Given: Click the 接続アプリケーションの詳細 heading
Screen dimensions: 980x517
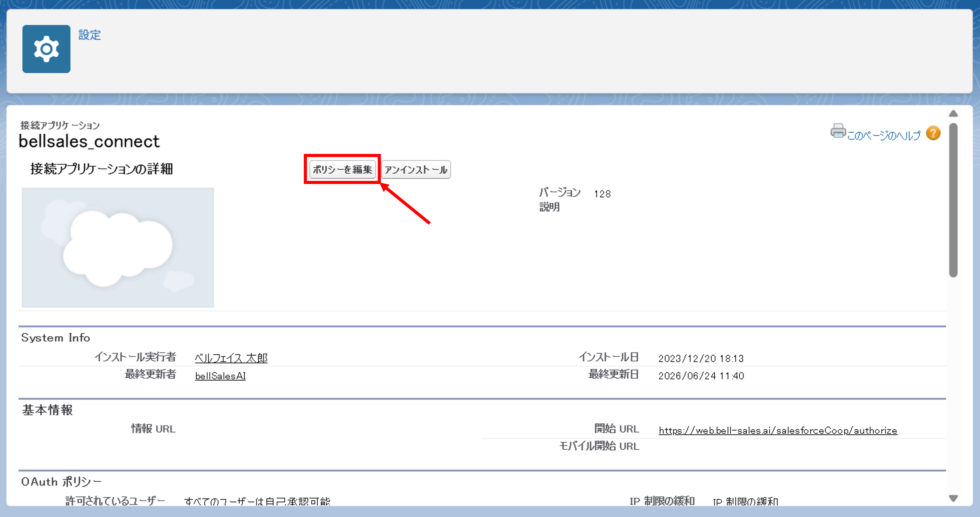Looking at the screenshot, I should coord(102,169).
